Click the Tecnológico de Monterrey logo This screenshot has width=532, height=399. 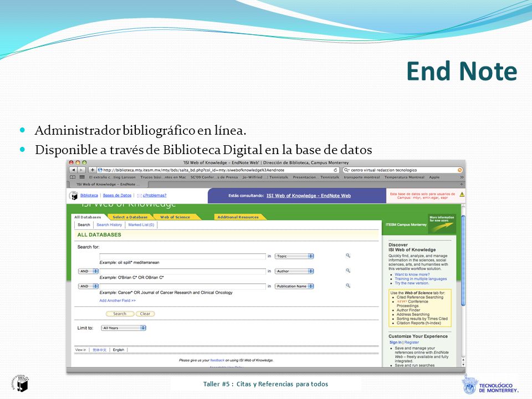[490, 385]
